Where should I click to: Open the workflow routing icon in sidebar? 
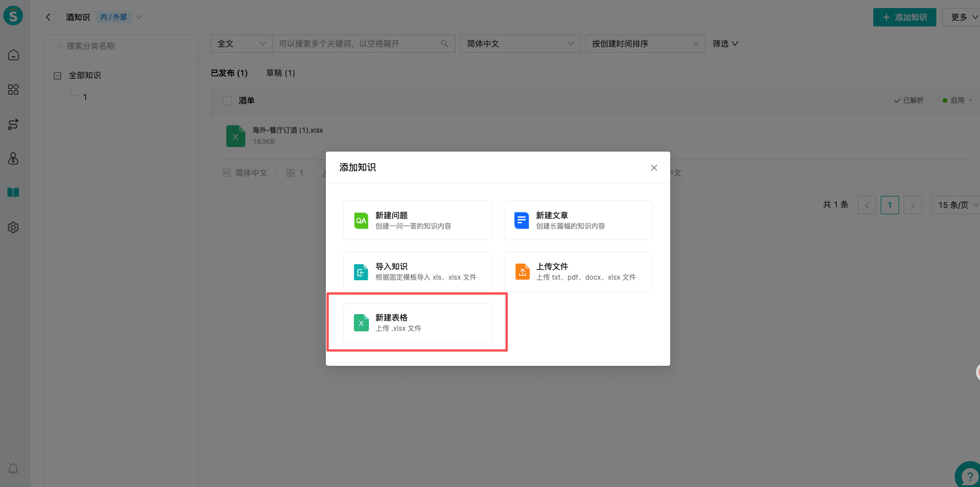(x=13, y=124)
